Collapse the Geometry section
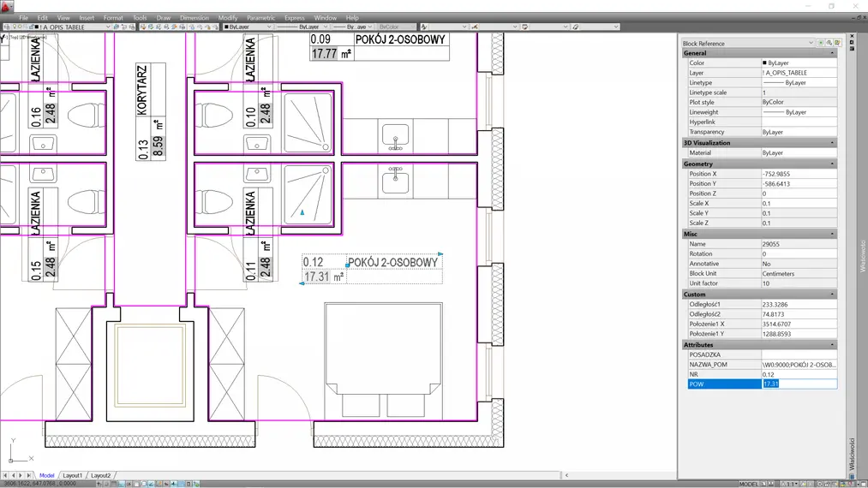The image size is (868, 488). click(x=832, y=164)
